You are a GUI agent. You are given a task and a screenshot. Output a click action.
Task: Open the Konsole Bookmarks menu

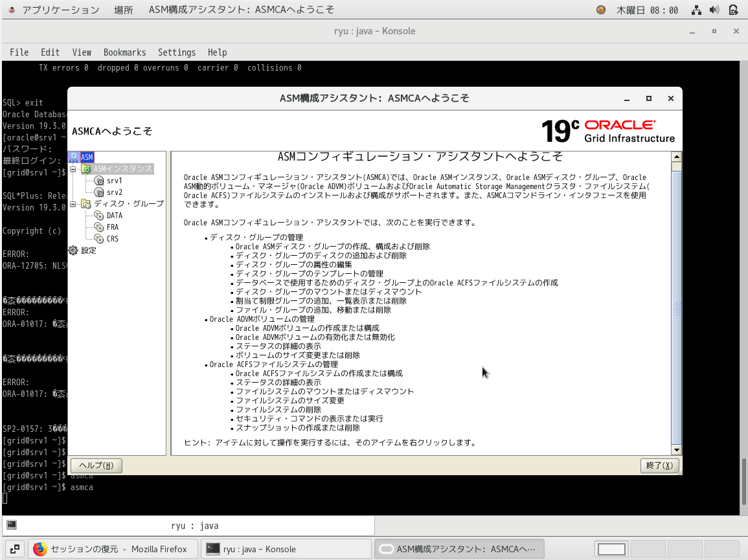(x=124, y=52)
